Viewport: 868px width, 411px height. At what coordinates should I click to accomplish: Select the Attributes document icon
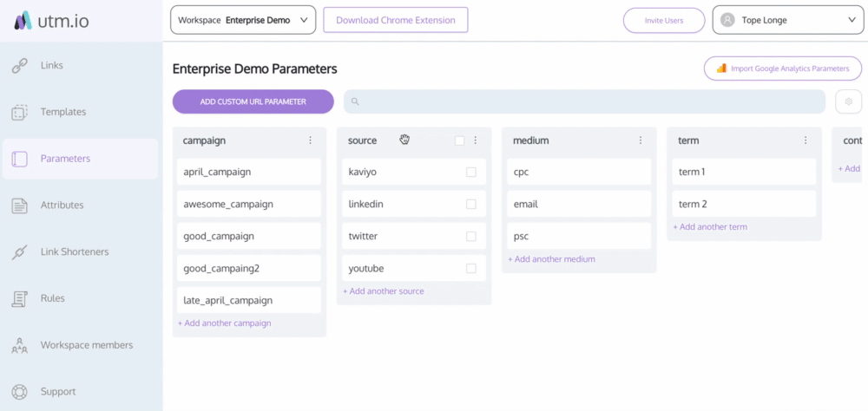(x=19, y=205)
